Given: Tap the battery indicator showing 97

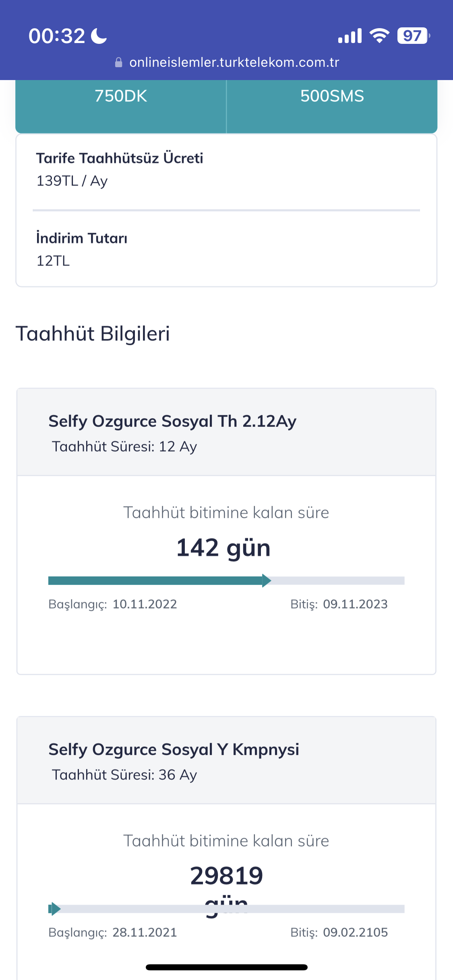Looking at the screenshot, I should pos(414,36).
